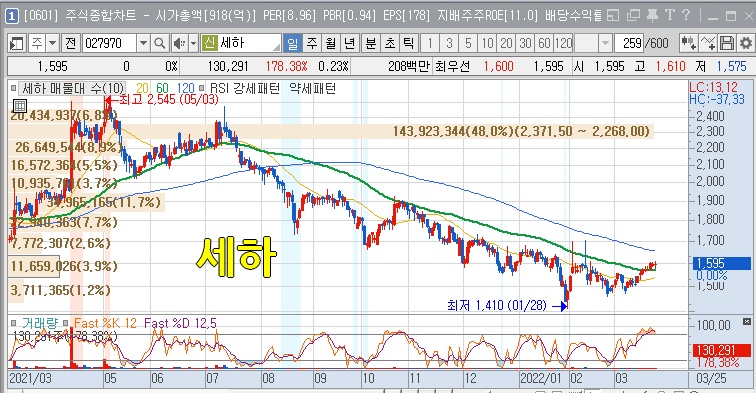Click the speaker sound alert icon
This screenshot has width=756, height=393.
pos(179,43)
